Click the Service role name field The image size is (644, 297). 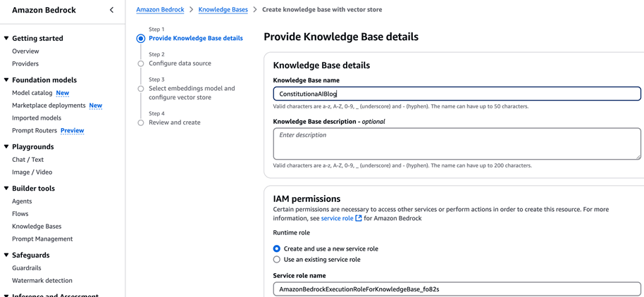(x=457, y=289)
